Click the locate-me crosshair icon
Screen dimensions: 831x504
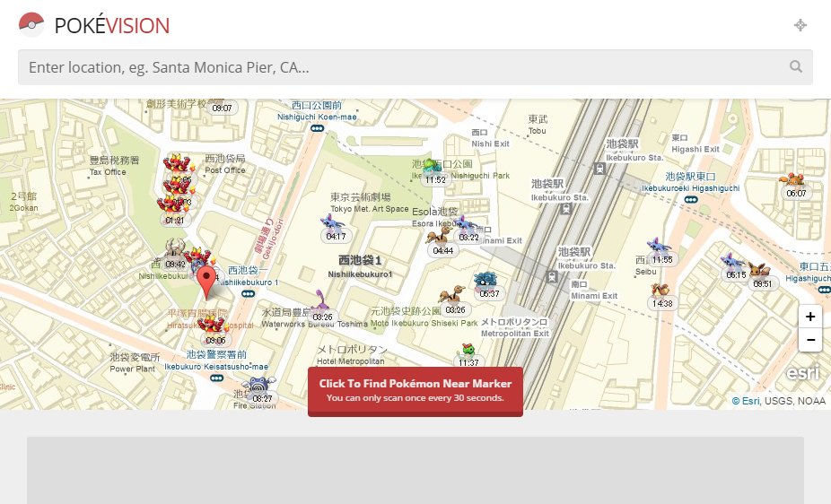click(x=800, y=25)
